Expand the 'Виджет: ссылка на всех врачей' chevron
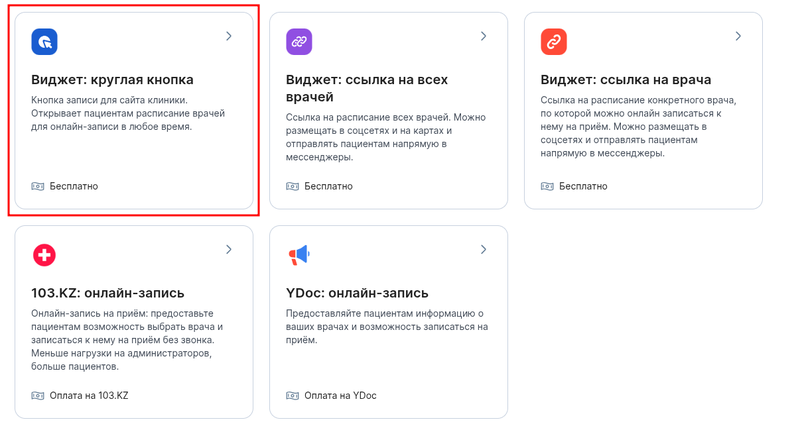Screen dimensions: 800x432 483,36
